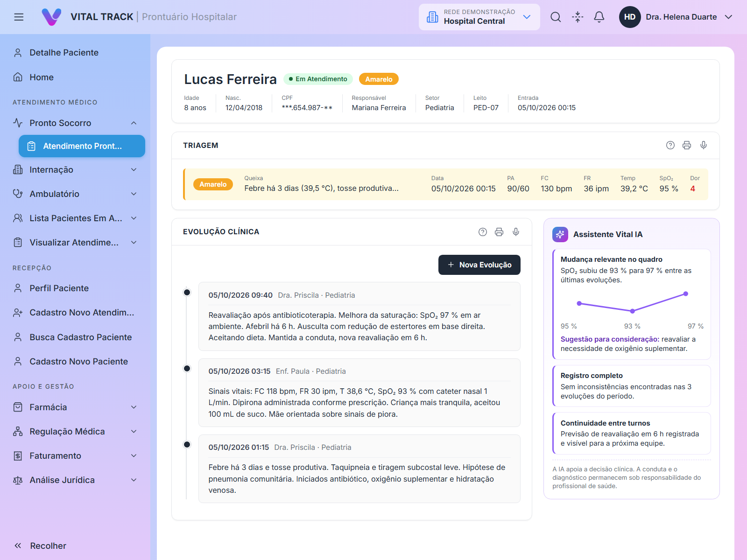
Task: Print the Triagem section
Action: (x=687, y=145)
